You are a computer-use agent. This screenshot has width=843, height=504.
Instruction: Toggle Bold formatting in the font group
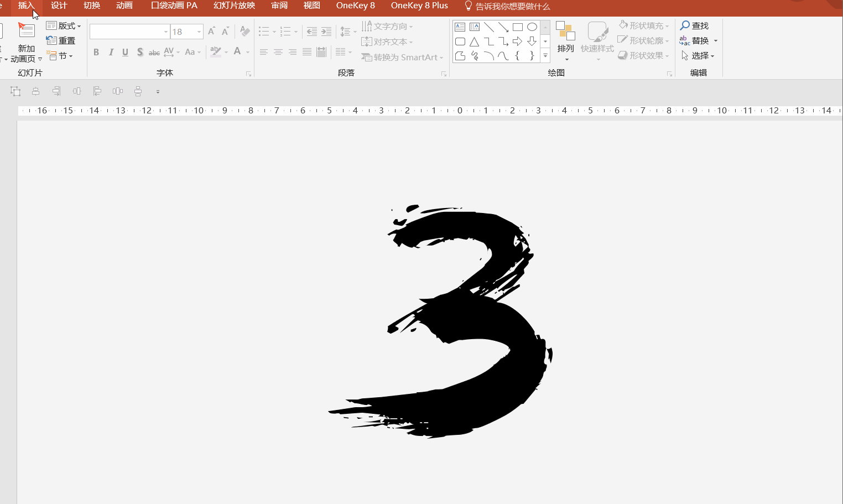click(x=96, y=52)
